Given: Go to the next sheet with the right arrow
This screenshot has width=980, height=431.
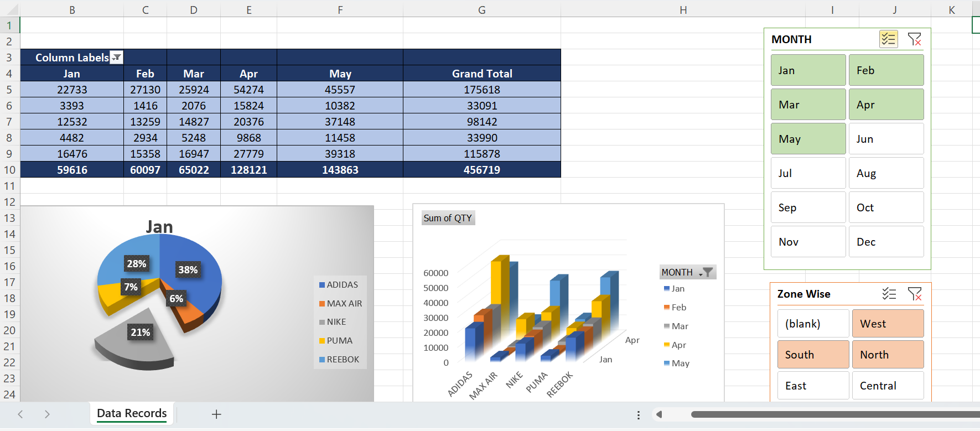Looking at the screenshot, I should click(47, 414).
